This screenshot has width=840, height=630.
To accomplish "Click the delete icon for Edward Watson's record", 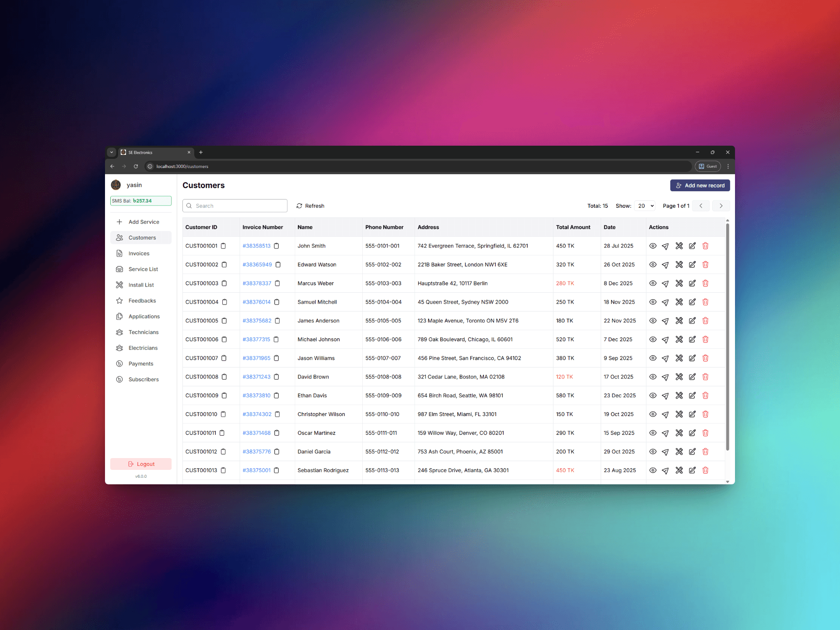I will coord(705,264).
